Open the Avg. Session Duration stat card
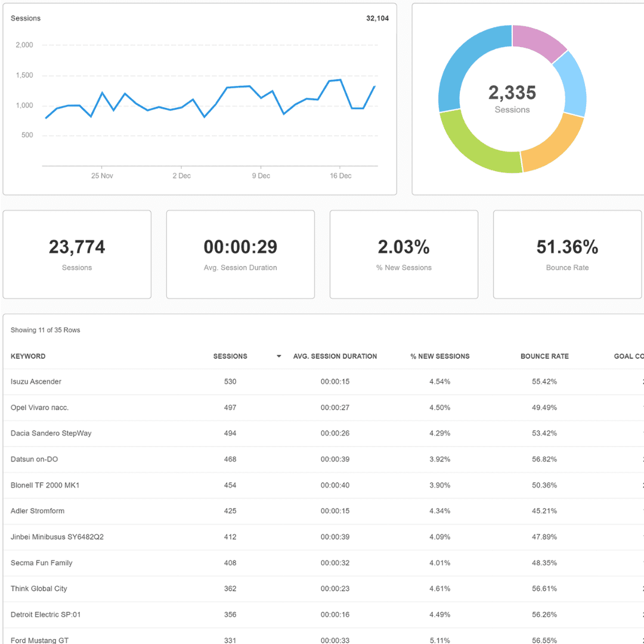This screenshot has height=644, width=644. tap(240, 255)
